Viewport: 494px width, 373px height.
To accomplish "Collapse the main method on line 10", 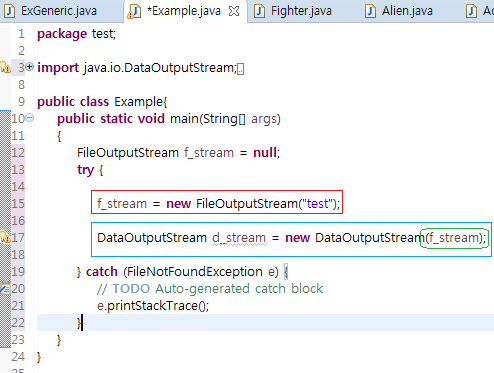I will (x=30, y=118).
